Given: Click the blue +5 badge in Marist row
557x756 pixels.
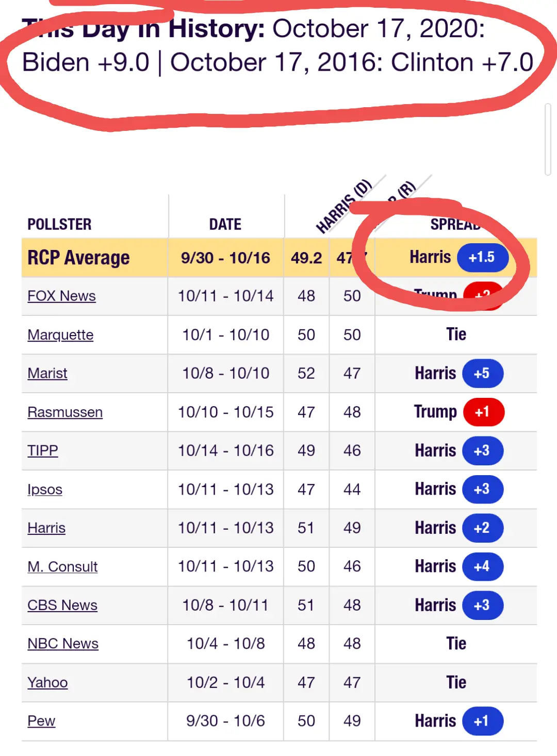Looking at the screenshot, I should [482, 374].
